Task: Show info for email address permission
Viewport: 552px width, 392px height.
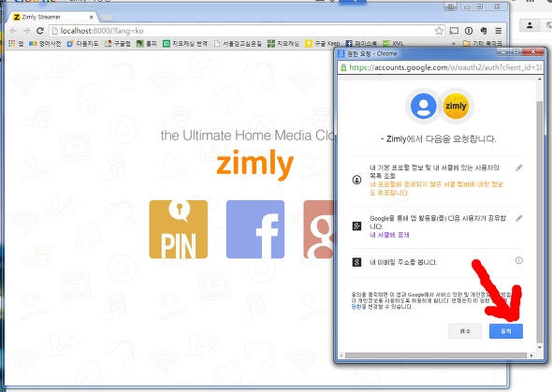Action: [x=519, y=260]
